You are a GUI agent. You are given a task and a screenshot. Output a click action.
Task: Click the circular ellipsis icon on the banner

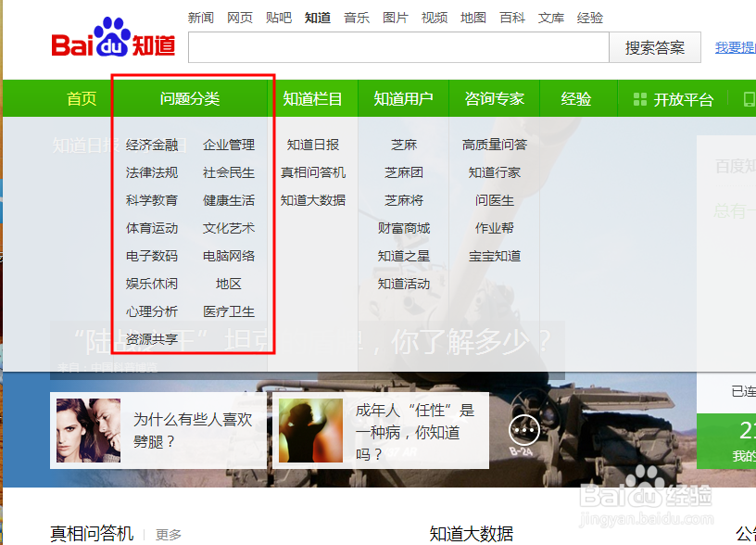coord(524,430)
